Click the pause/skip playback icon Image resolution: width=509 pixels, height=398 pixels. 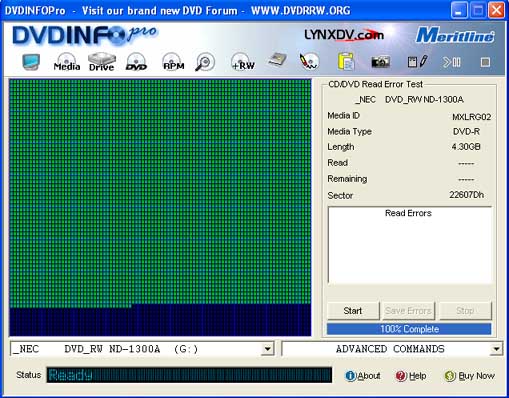[452, 62]
